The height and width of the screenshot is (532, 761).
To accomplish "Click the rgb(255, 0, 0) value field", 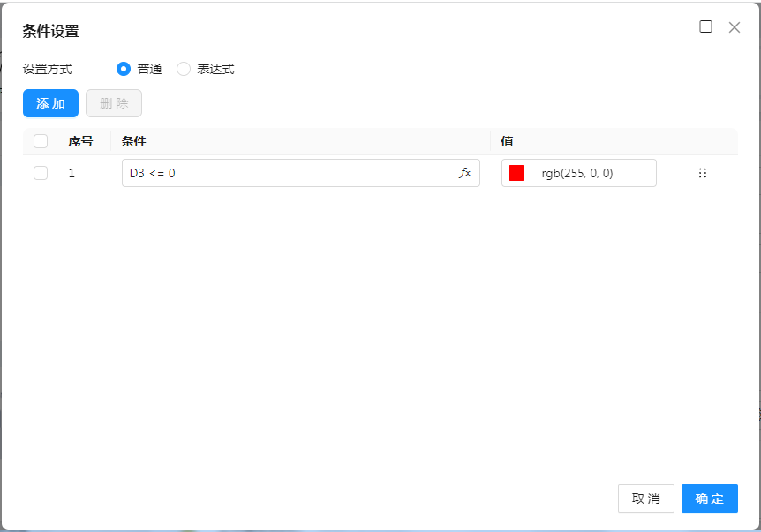I will (x=593, y=173).
